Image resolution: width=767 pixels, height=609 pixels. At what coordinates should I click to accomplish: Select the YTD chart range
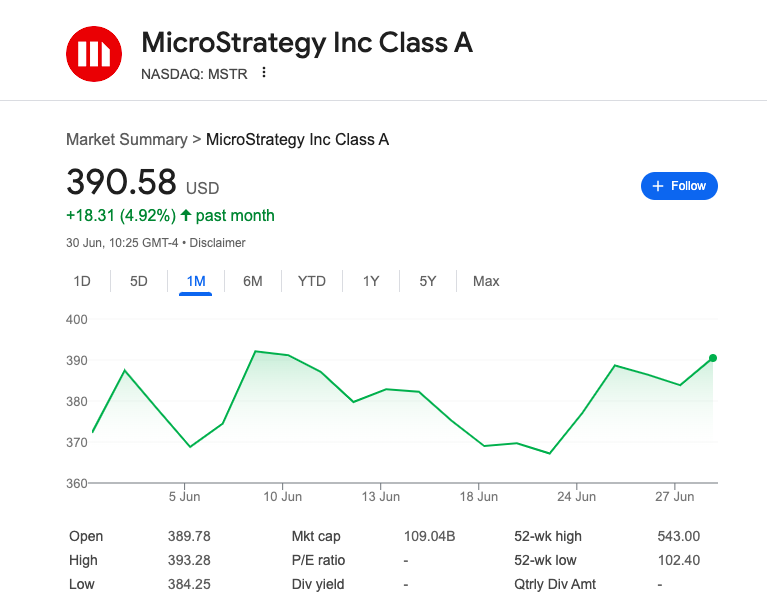(x=312, y=281)
